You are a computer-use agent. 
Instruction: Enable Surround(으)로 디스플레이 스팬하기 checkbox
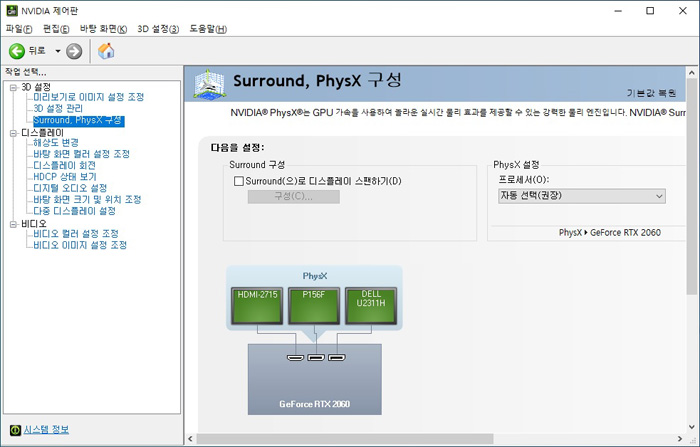click(238, 181)
